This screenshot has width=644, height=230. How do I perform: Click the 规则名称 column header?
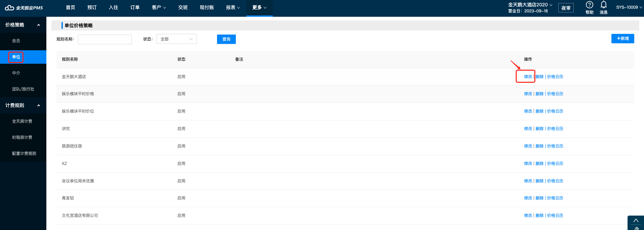[70, 59]
